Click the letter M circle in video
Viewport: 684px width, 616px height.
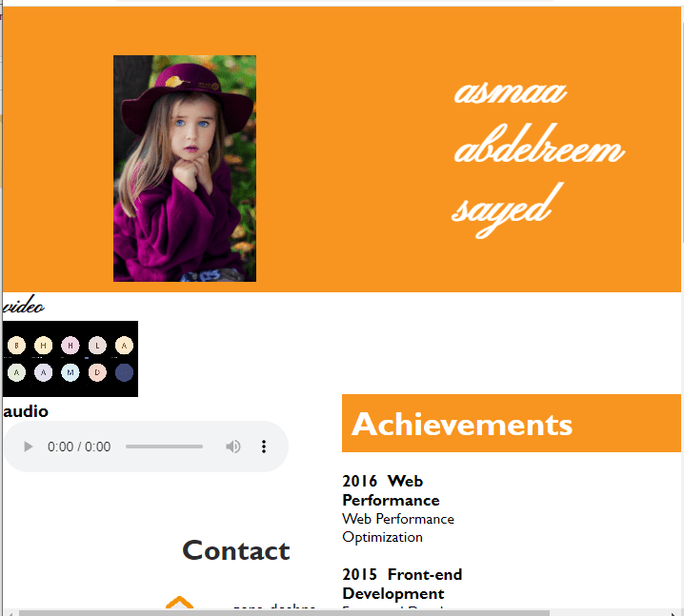click(70, 372)
